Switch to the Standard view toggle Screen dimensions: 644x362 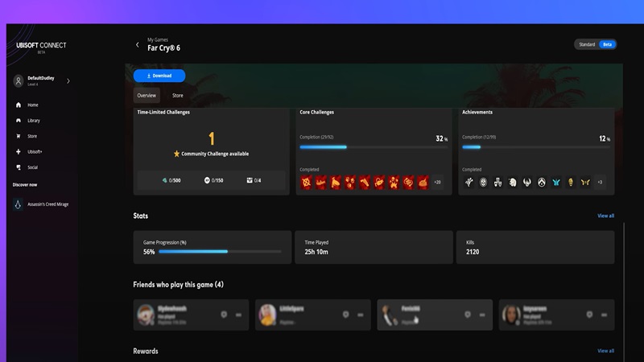point(587,44)
